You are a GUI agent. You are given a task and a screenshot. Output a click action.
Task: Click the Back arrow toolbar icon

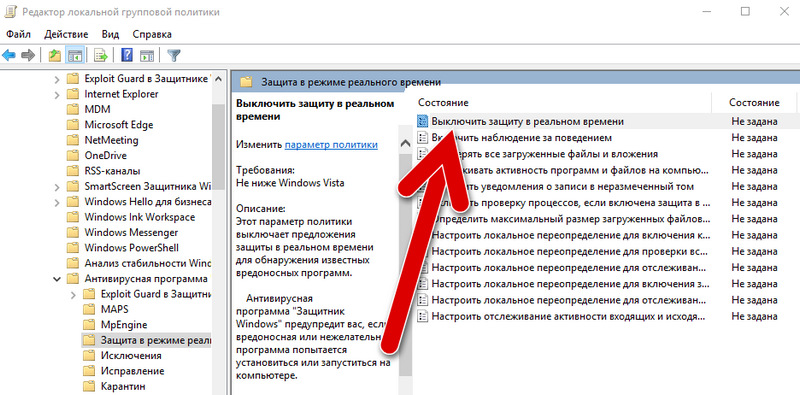9,55
